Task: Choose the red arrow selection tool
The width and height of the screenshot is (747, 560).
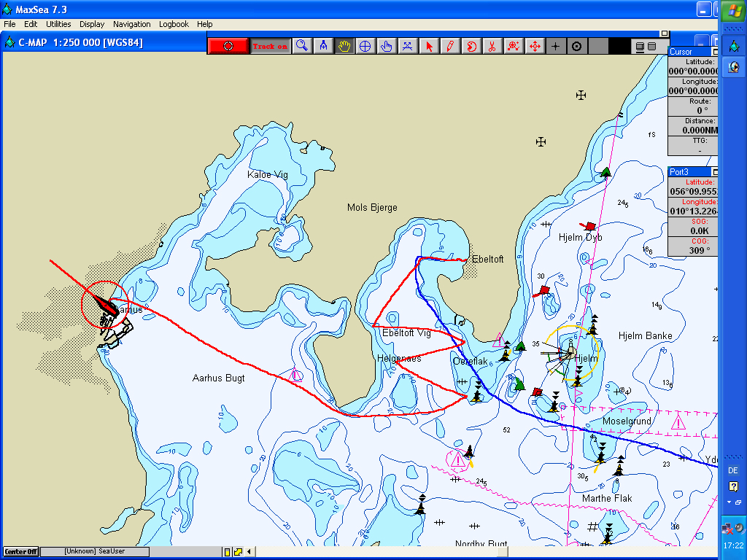Action: (x=429, y=46)
